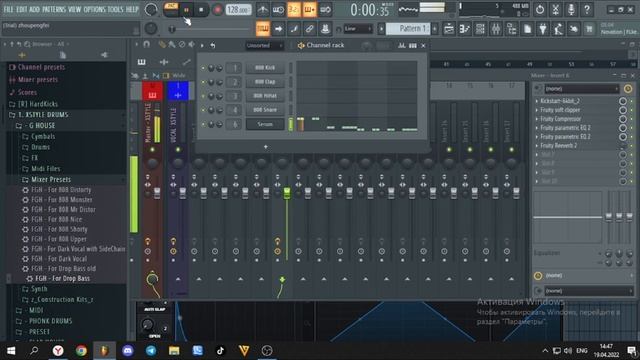Add a channel with plus button in channel rack
The image size is (640, 360).
(x=266, y=147)
